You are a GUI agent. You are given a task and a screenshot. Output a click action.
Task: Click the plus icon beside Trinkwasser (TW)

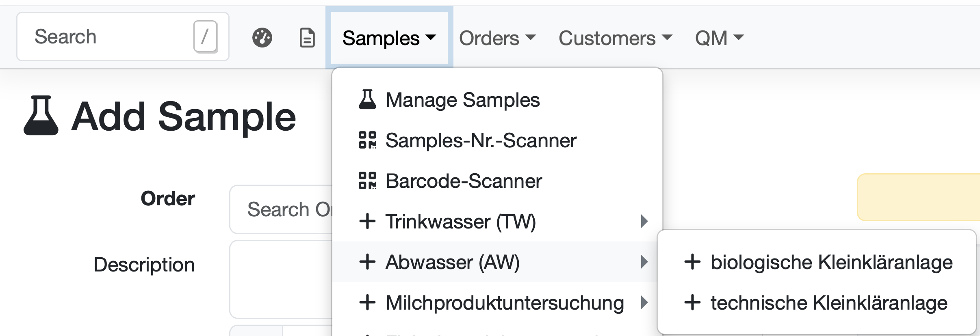tap(367, 221)
